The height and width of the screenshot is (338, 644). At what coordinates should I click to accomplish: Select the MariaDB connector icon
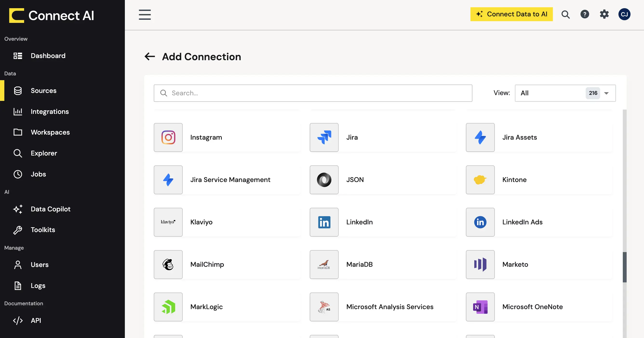tap(324, 265)
